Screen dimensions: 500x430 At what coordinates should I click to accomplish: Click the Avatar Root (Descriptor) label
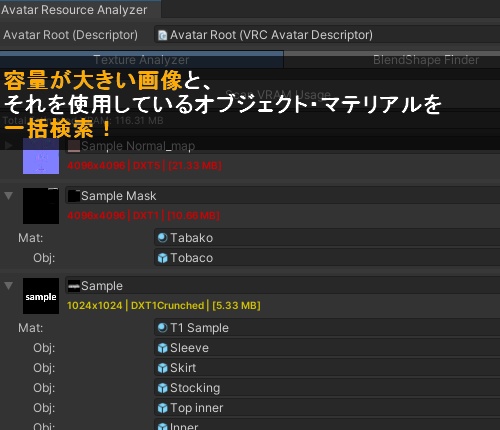click(x=71, y=35)
